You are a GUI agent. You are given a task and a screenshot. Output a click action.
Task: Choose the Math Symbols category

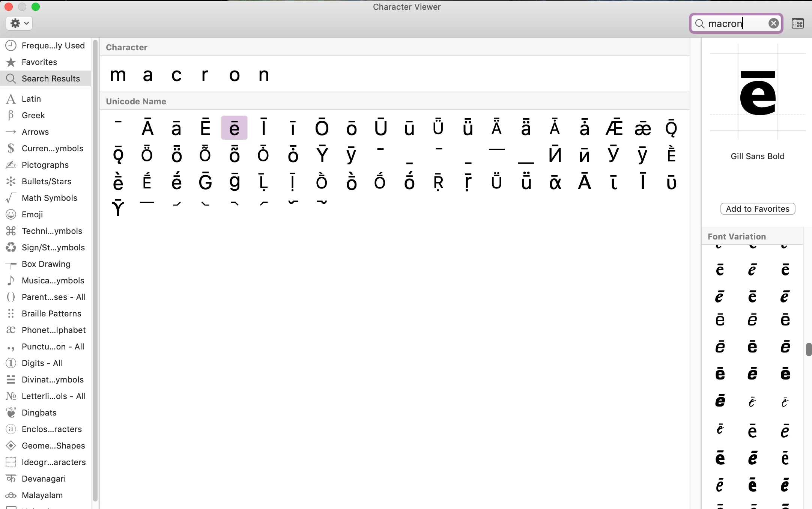[49, 198]
